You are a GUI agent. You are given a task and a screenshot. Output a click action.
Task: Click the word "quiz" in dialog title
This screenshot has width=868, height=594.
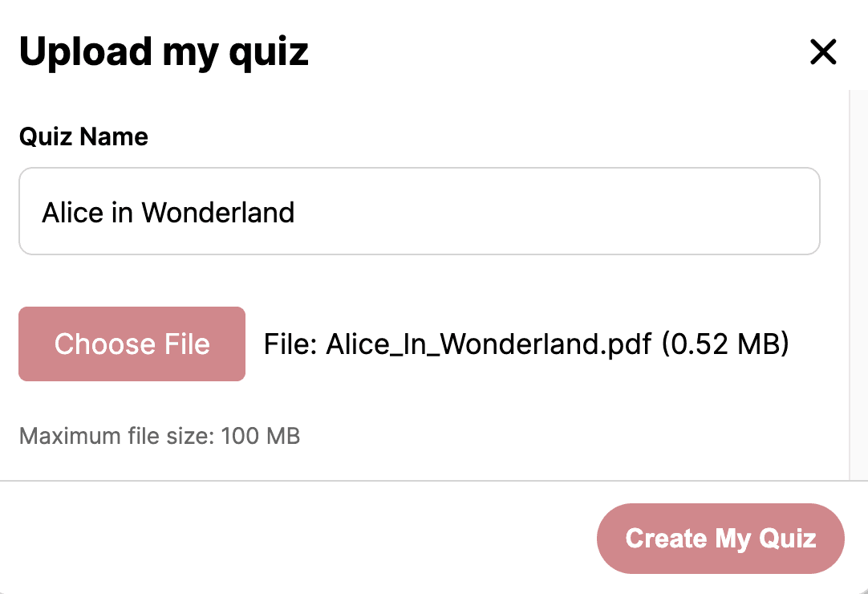[269, 54]
